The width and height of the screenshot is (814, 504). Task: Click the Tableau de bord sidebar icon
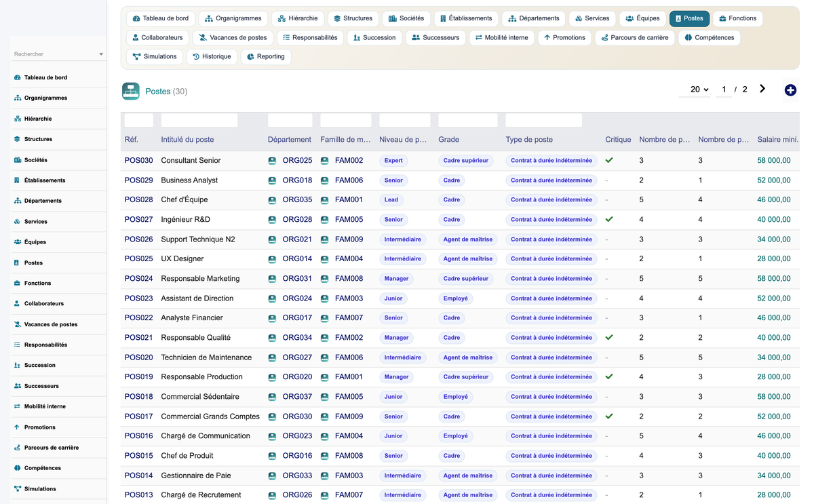[17, 77]
